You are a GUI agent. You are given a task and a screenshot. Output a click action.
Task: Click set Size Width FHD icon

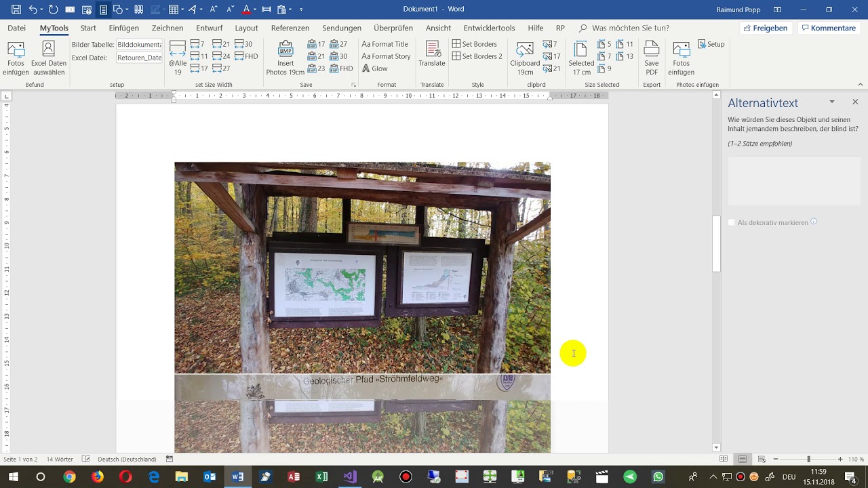(x=246, y=56)
